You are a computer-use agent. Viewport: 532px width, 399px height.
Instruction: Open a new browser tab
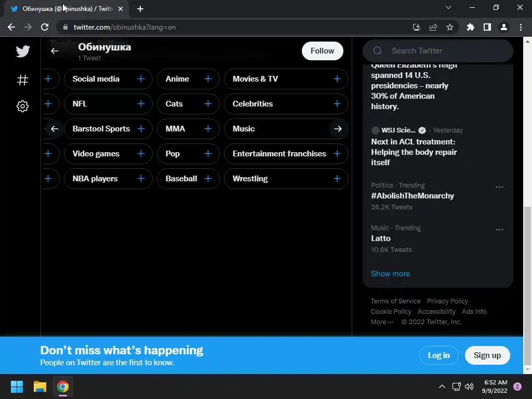140,9
